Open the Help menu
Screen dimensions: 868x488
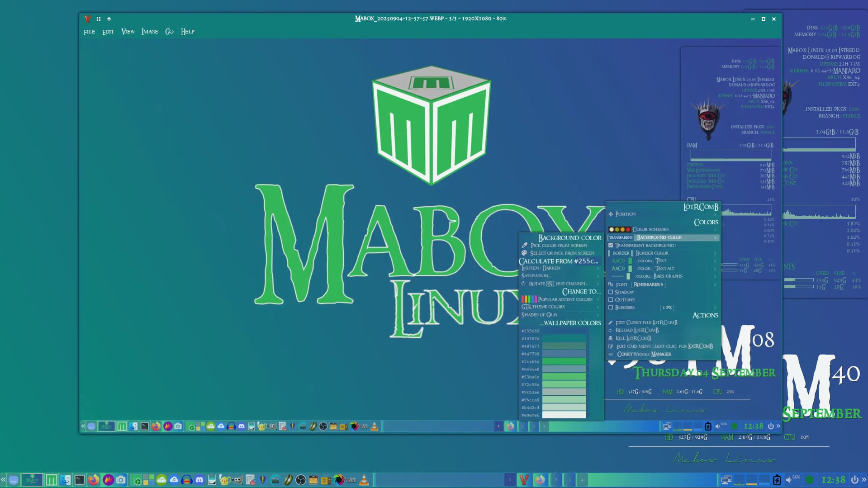(188, 32)
